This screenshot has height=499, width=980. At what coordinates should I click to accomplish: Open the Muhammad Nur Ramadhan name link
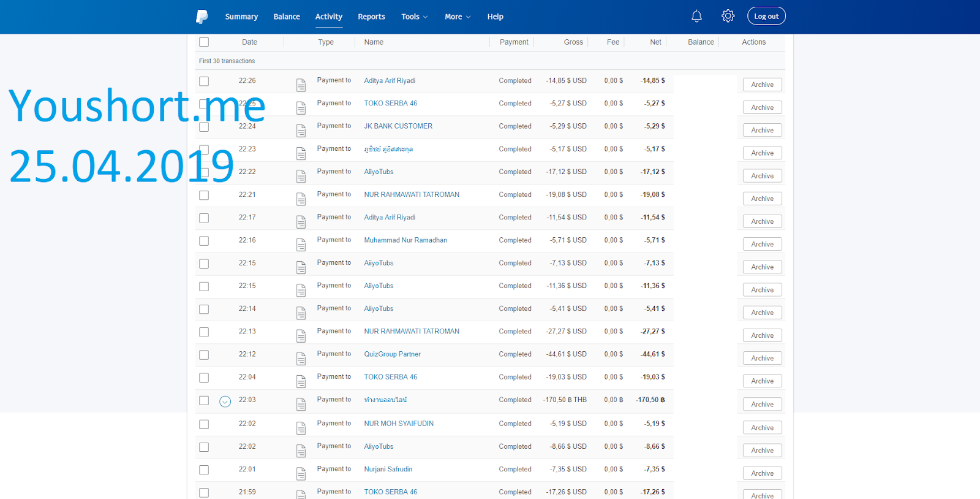405,240
